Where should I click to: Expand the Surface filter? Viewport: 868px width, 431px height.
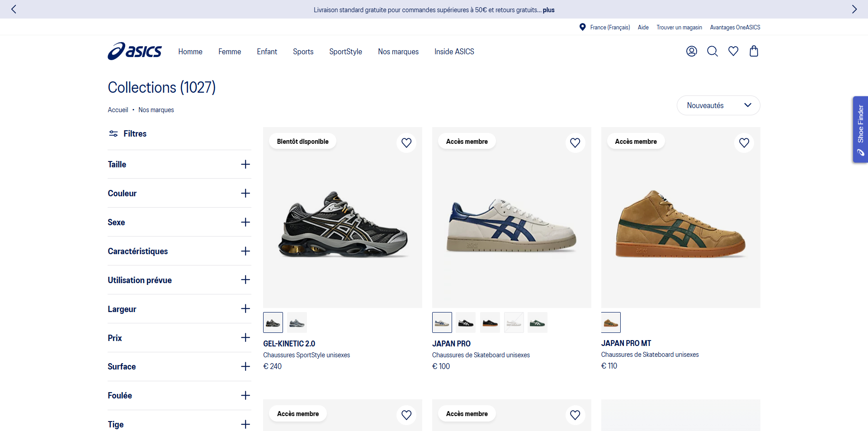[179, 366]
